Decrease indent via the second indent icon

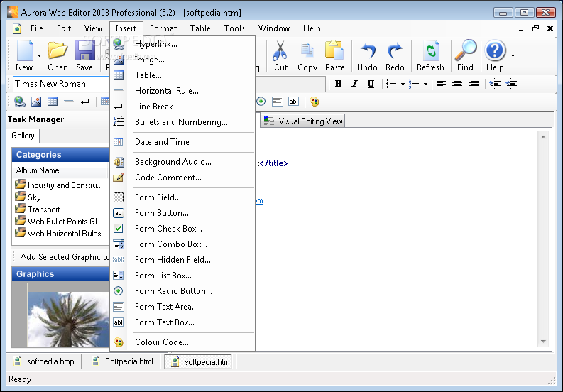point(511,84)
